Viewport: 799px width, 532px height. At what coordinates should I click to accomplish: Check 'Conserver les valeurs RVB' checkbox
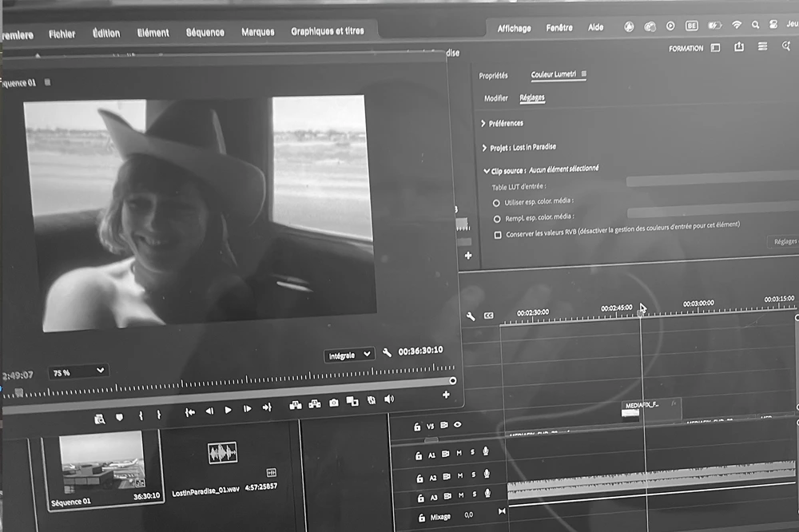click(498, 235)
